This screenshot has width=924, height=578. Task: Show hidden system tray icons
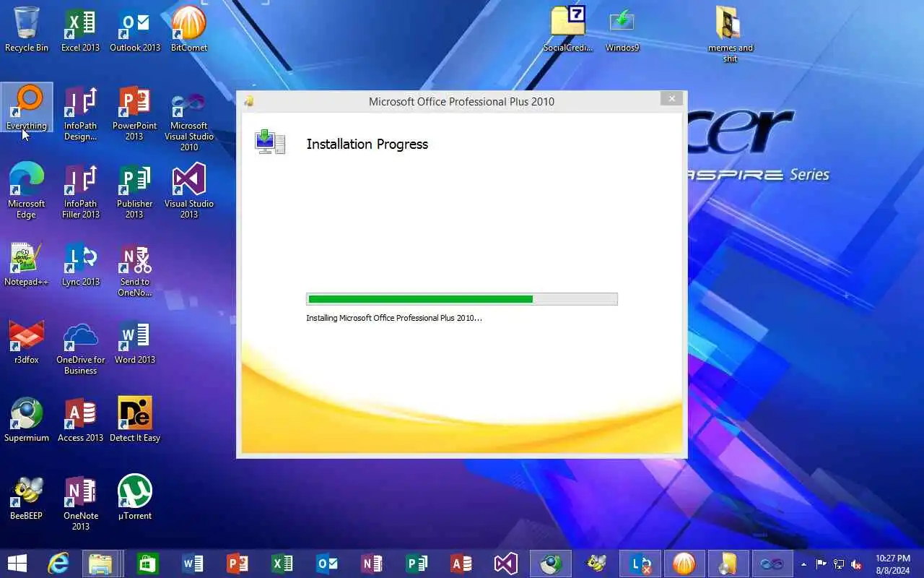804,564
